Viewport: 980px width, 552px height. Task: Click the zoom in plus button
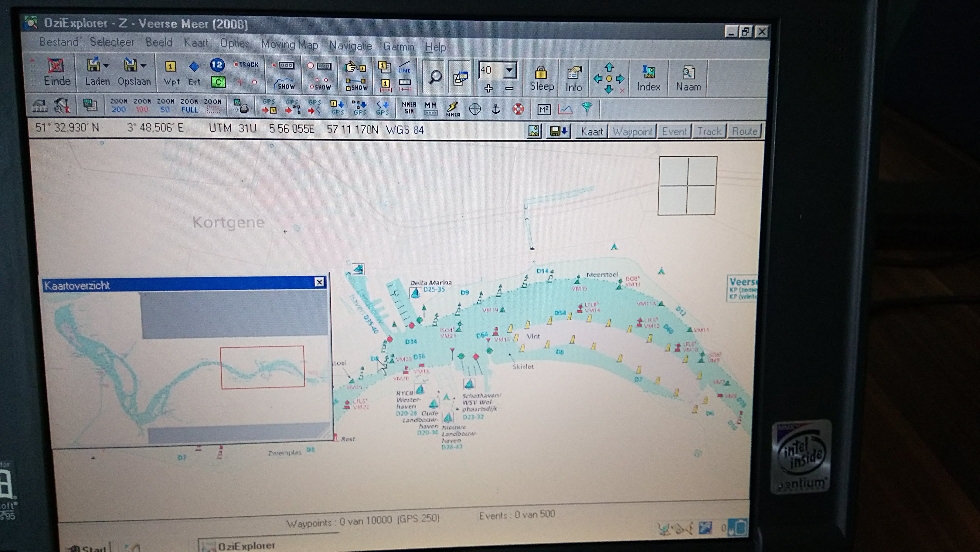tap(488, 88)
